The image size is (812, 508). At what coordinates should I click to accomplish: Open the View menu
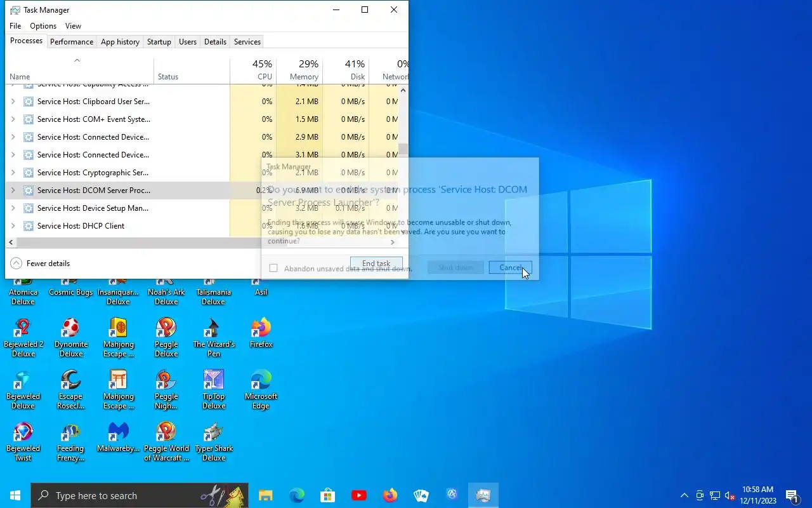73,26
